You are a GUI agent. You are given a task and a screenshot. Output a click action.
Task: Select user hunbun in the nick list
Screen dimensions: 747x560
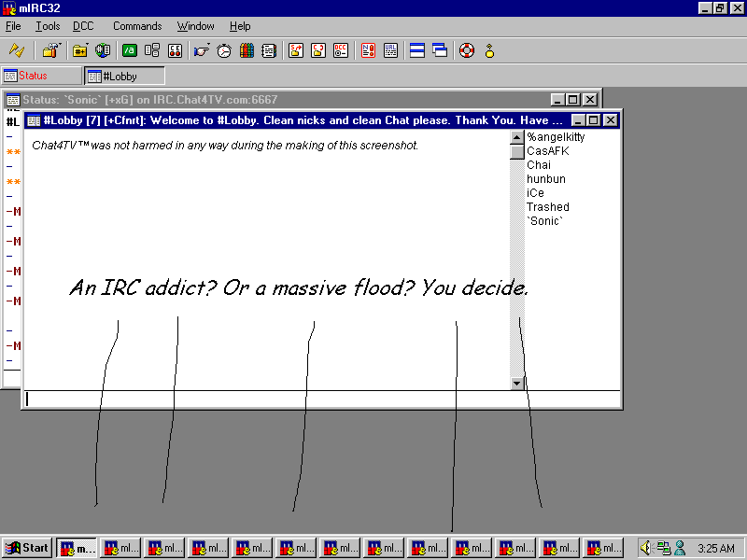[545, 179]
